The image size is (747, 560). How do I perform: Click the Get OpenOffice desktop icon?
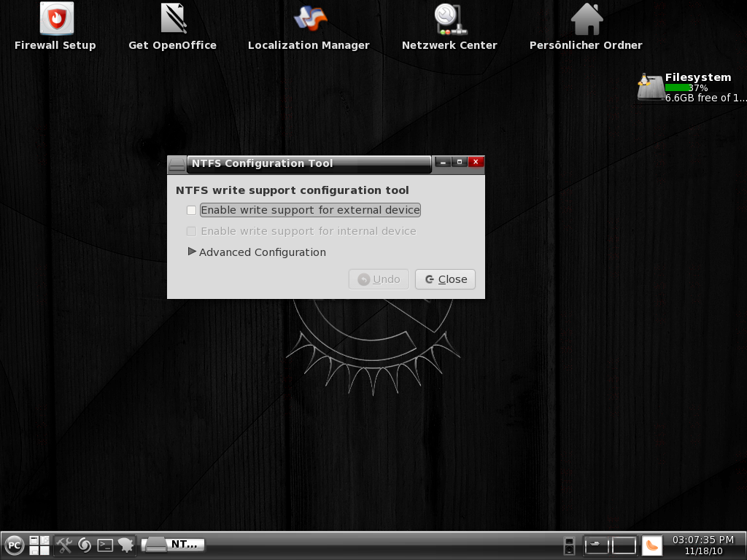click(x=173, y=20)
